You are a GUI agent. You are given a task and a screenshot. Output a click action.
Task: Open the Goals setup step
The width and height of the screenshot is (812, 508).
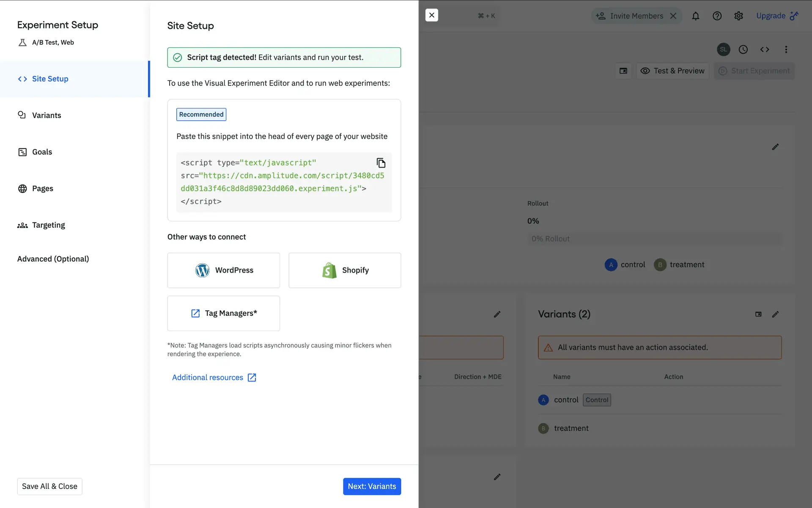pos(42,152)
